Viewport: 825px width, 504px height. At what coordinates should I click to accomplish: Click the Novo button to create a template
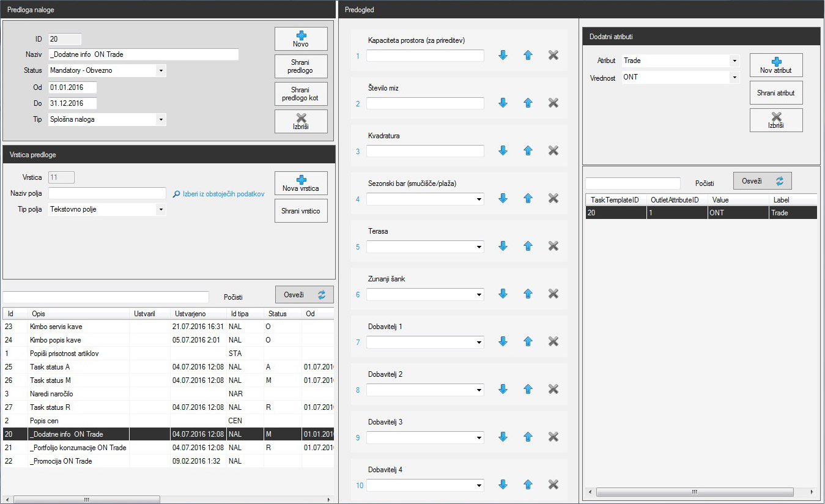[x=301, y=39]
